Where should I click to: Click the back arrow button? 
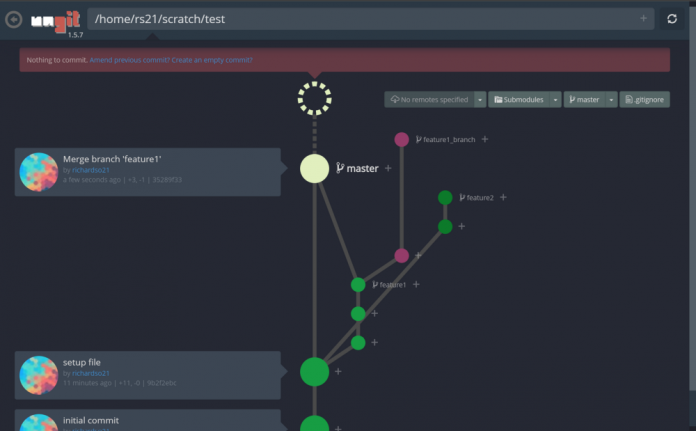[x=14, y=19]
